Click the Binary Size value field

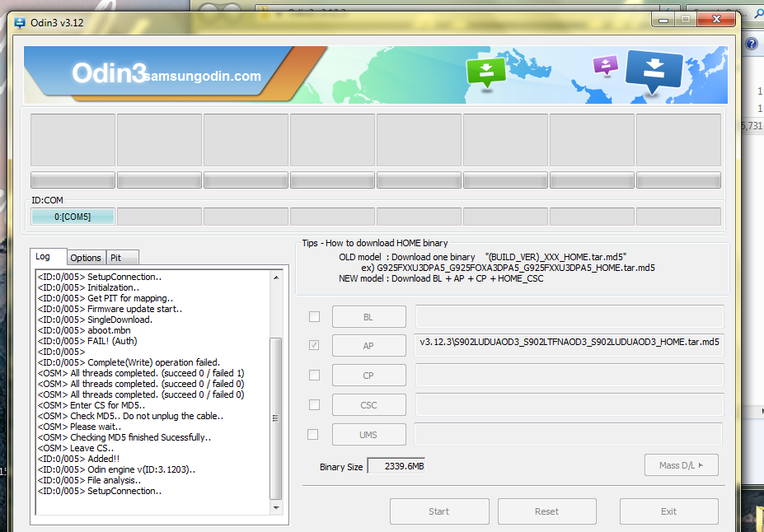(396, 466)
